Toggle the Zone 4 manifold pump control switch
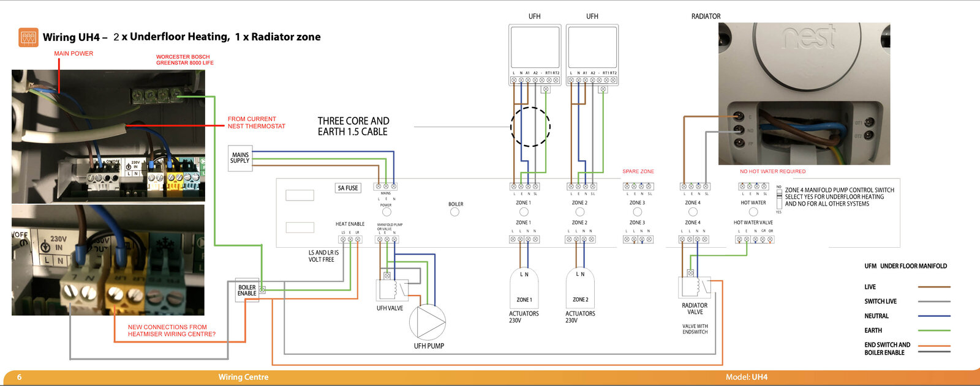The width and height of the screenshot is (980, 386). point(779,199)
